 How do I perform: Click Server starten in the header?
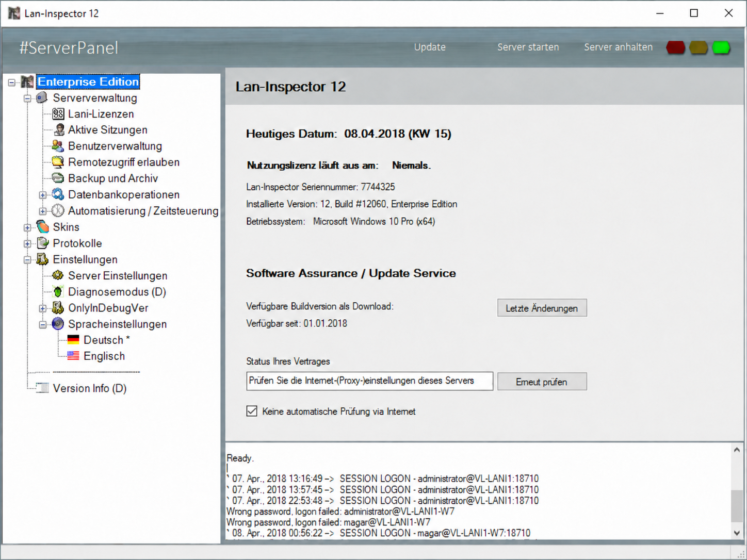pyautogui.click(x=528, y=47)
